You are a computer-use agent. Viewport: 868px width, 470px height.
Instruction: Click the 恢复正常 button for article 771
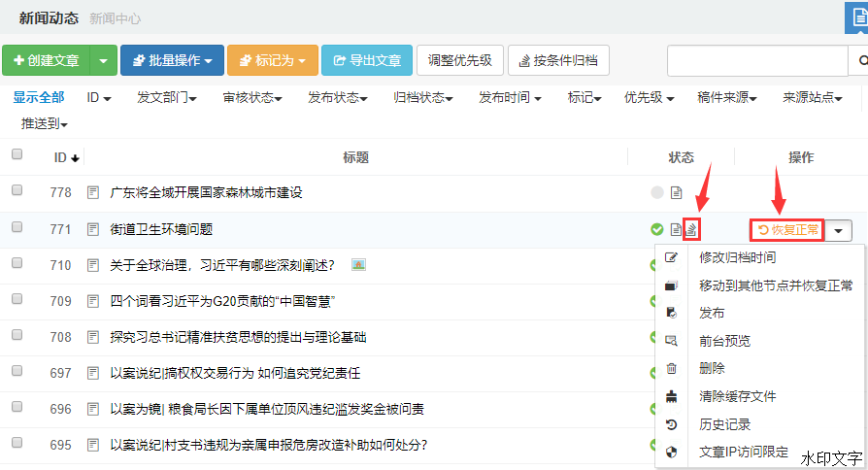(x=787, y=230)
